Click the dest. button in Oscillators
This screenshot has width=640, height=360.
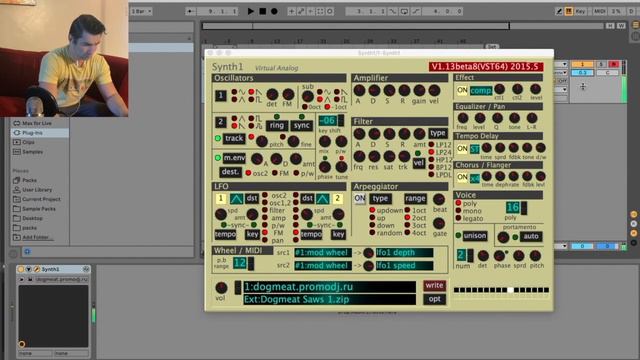[x=230, y=172]
